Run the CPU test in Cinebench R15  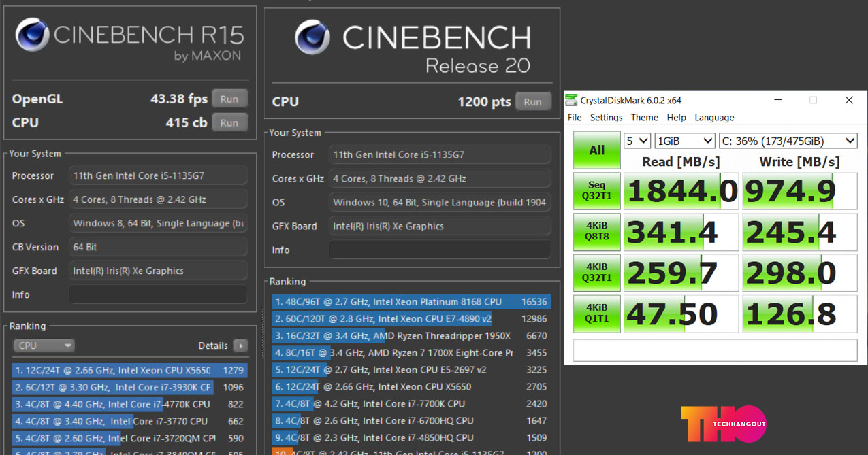pyautogui.click(x=229, y=122)
